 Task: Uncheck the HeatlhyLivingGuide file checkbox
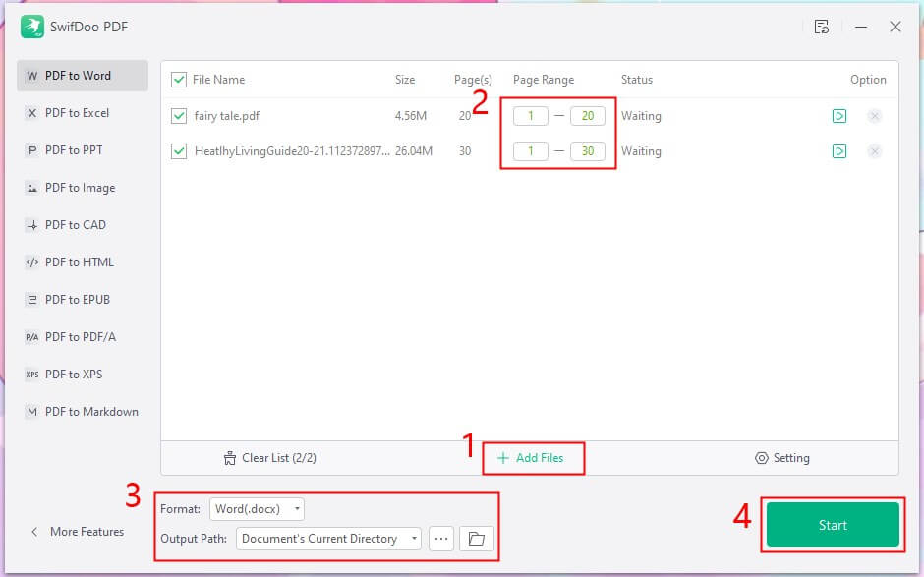(x=179, y=151)
